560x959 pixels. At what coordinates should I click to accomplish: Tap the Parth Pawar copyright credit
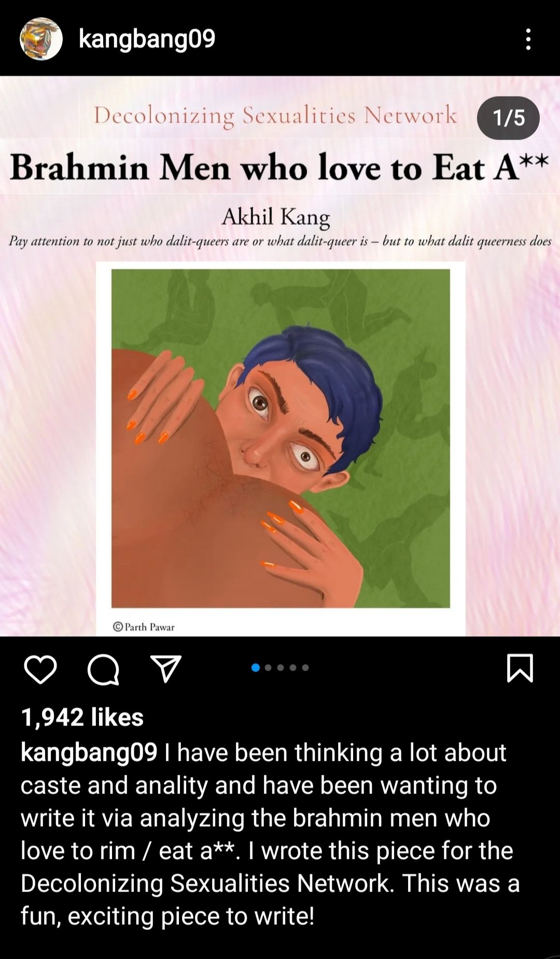[144, 627]
